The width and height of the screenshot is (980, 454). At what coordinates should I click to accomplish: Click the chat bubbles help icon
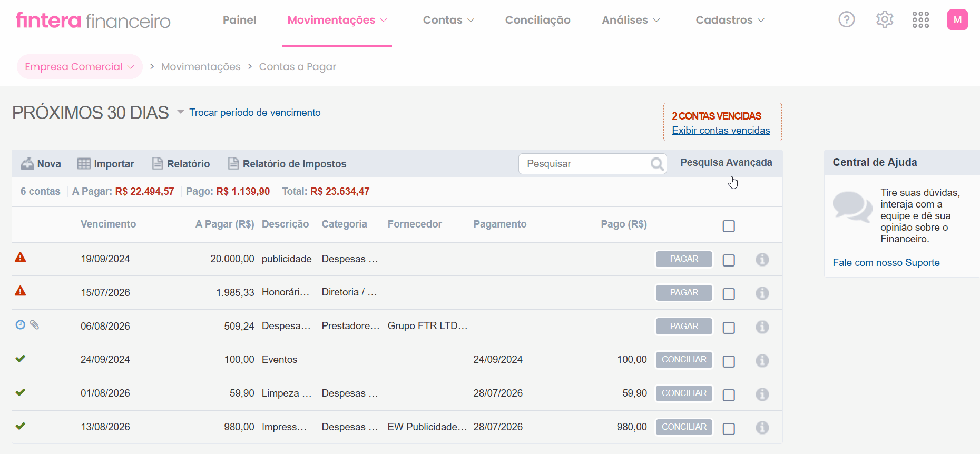click(x=852, y=206)
